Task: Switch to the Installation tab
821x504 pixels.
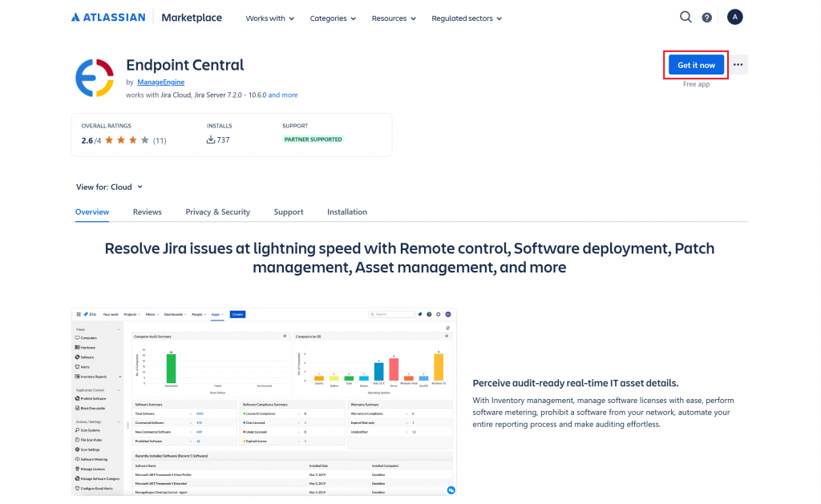Action: click(x=347, y=212)
